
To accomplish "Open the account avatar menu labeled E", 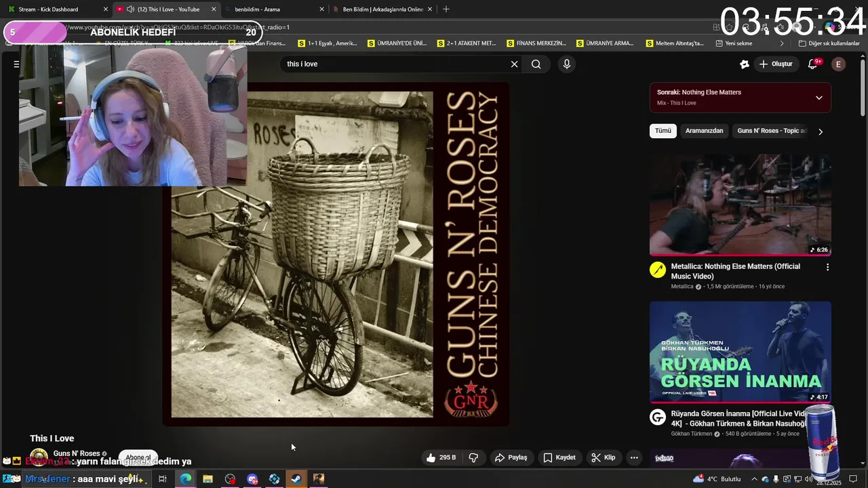I will point(838,64).
